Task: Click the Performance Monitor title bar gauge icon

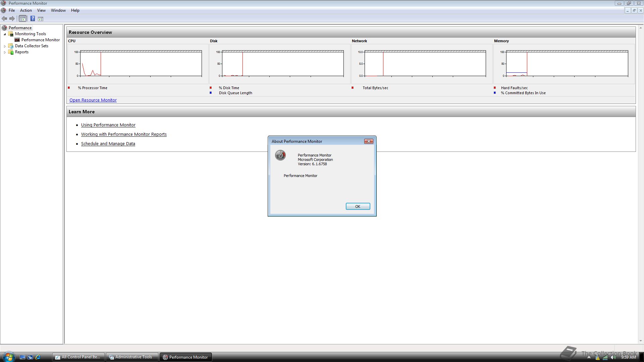Action: pyautogui.click(x=3, y=3)
